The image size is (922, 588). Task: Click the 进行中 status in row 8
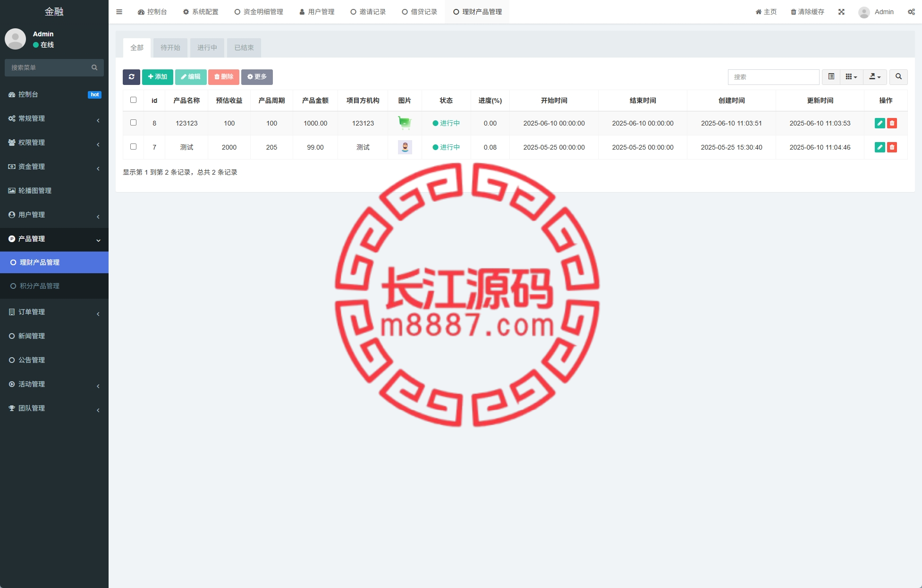(446, 123)
